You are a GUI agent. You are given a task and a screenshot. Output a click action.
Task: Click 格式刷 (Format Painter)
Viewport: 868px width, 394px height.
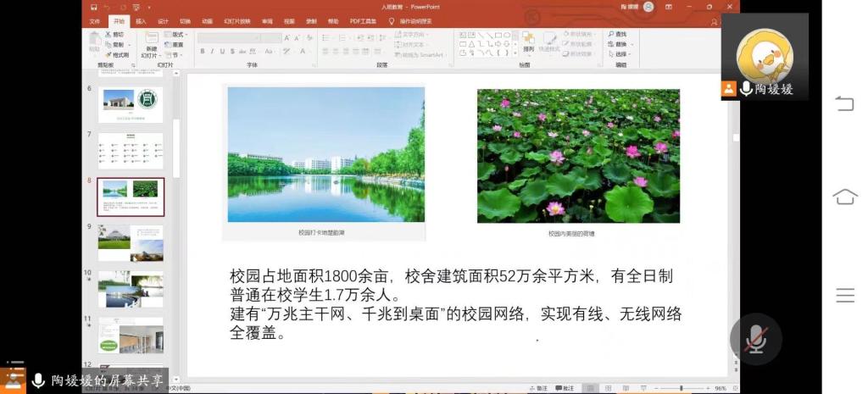pyautogui.click(x=118, y=54)
